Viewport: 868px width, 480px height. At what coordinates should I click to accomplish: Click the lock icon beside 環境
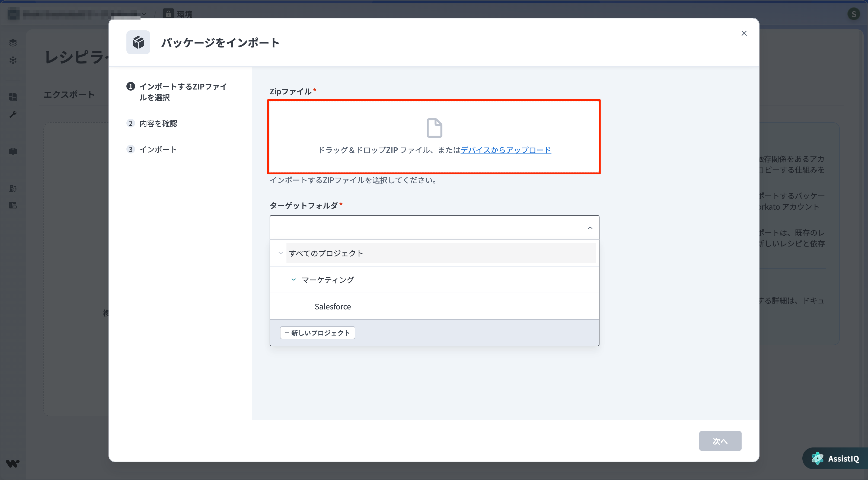tap(168, 14)
